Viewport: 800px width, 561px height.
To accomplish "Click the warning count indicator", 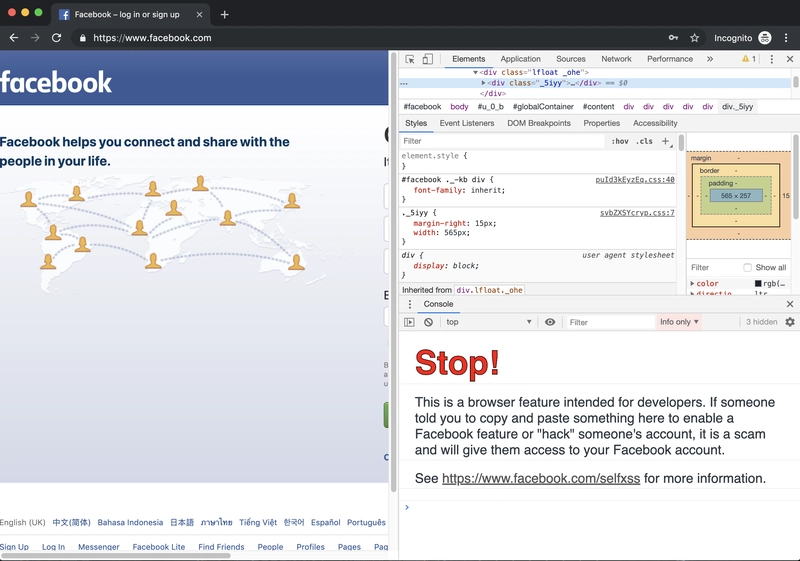I will click(x=749, y=59).
